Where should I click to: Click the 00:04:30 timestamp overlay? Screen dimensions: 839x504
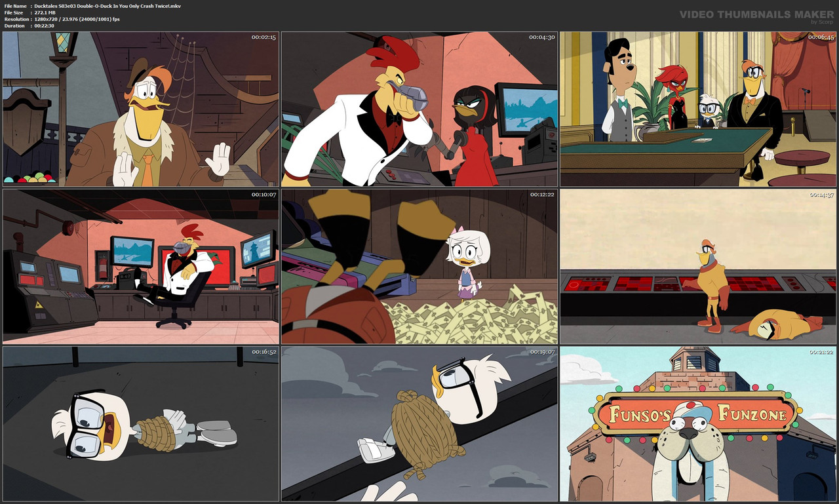coord(541,39)
